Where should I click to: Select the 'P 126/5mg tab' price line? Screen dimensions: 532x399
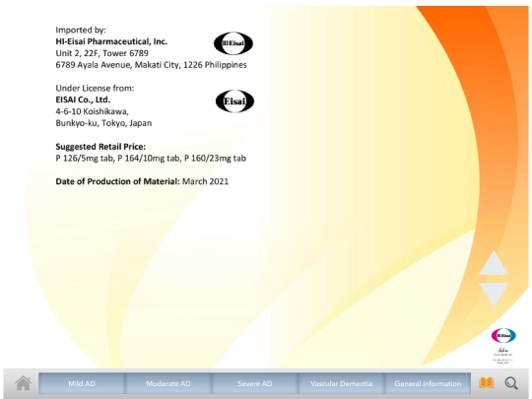151,158
